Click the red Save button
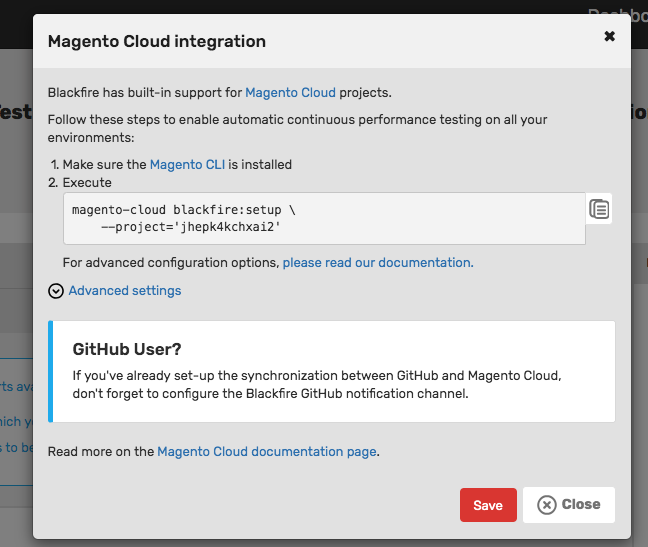Screen dimensions: 648x547 coord(488,505)
